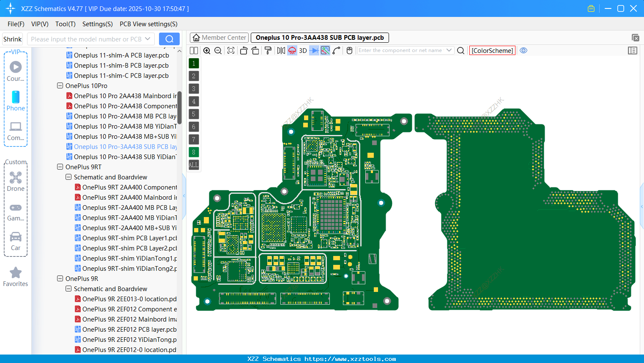Select the brush paint tool
Screen dimensions: 644x363
[268, 50]
